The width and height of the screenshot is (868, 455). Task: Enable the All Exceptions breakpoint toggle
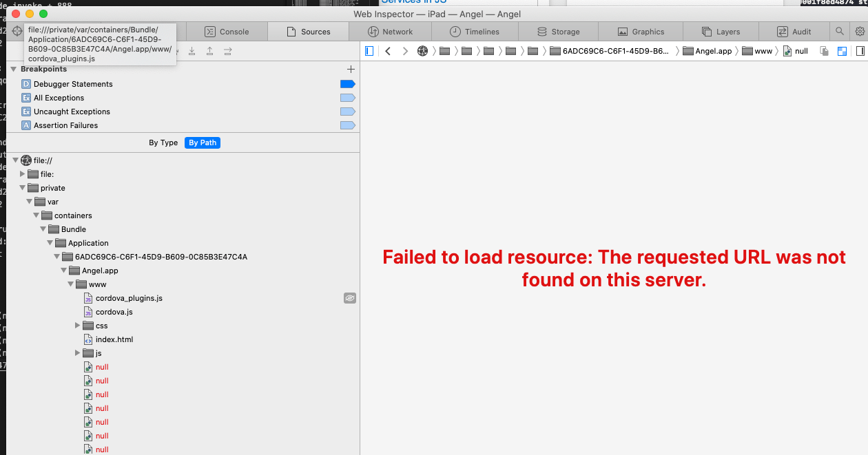point(348,97)
